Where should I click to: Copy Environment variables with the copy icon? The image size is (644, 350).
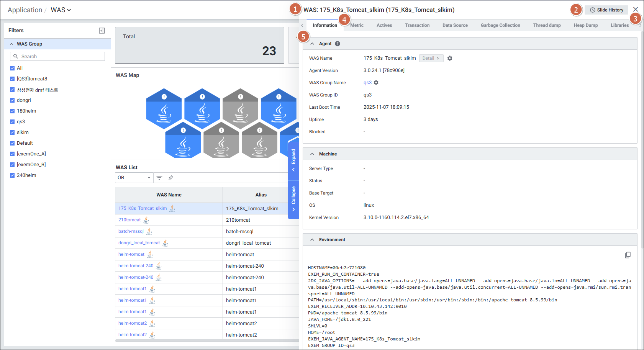pos(628,255)
